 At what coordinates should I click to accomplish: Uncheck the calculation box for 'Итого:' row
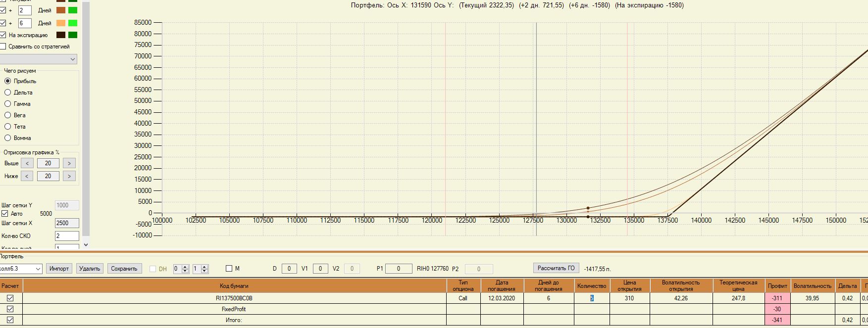click(x=10, y=320)
